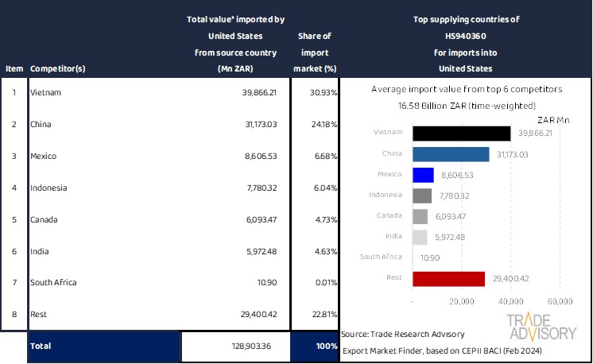
Task: Select the Top supplying countries heading
Action: coord(466,19)
